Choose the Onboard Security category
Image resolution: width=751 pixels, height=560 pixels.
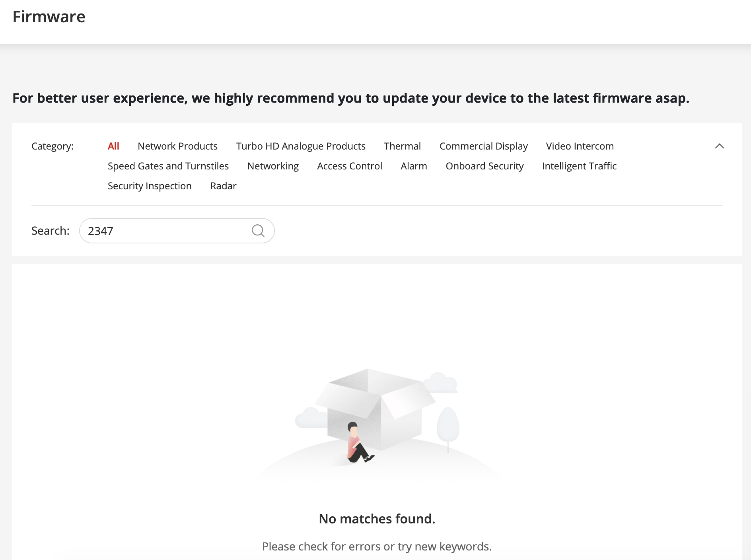(x=485, y=166)
